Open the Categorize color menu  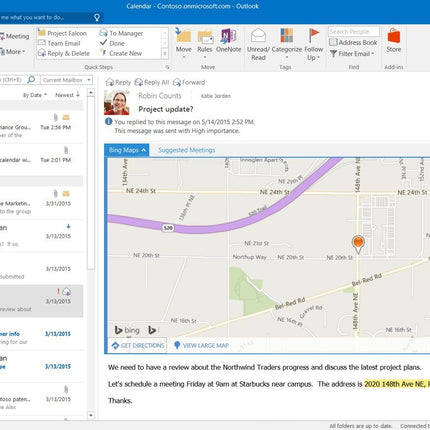coord(287,45)
